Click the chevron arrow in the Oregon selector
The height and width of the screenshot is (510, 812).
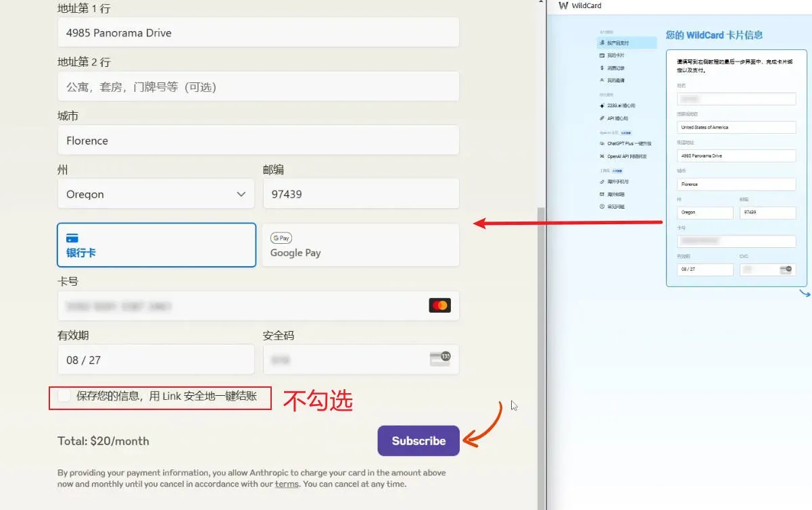click(x=241, y=194)
